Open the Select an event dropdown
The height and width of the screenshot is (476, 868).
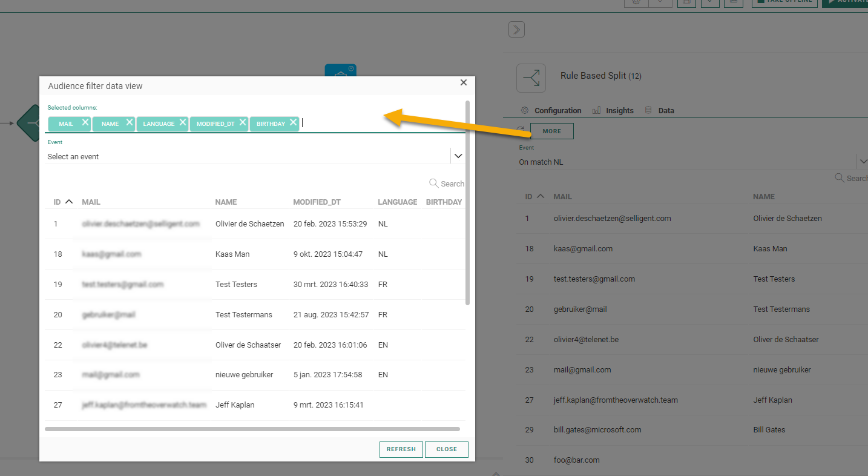(458, 156)
